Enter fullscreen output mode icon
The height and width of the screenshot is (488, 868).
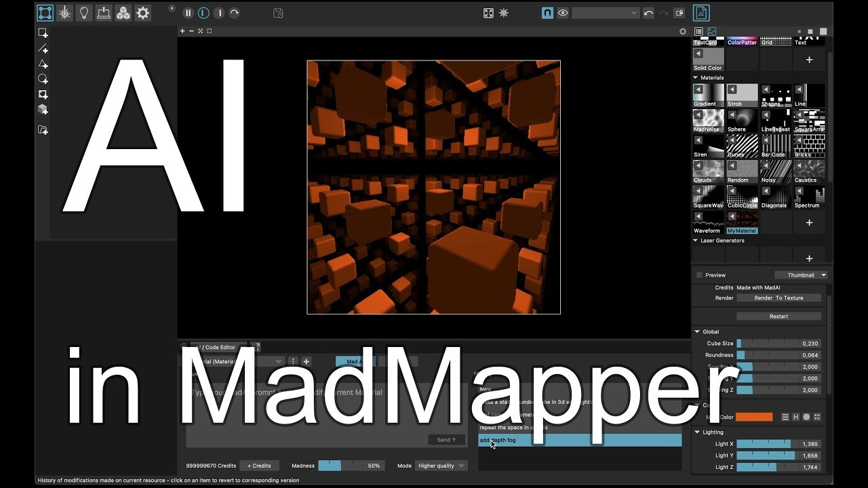[x=488, y=13]
